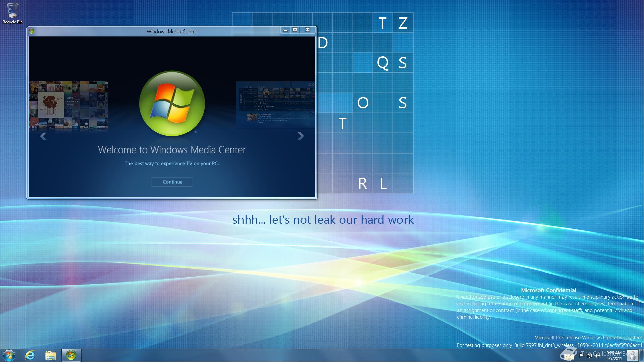The image size is (644, 362).
Task: Click the Show desktop button
Action: pos(642,355)
